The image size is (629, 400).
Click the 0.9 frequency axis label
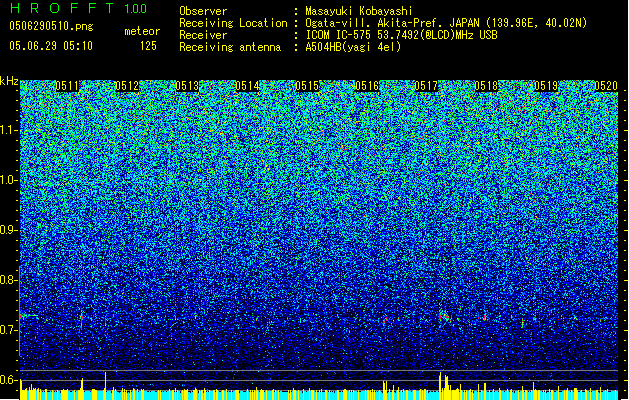(x=9, y=230)
